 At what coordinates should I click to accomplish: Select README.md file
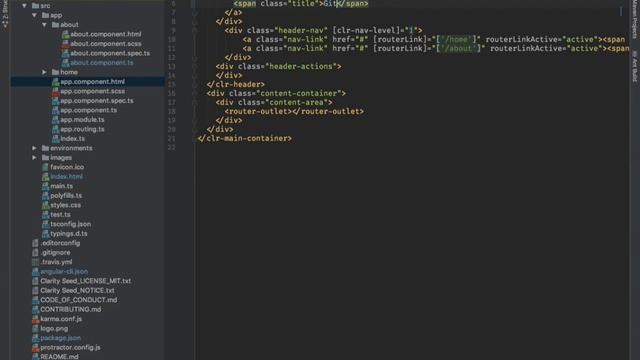(x=59, y=356)
